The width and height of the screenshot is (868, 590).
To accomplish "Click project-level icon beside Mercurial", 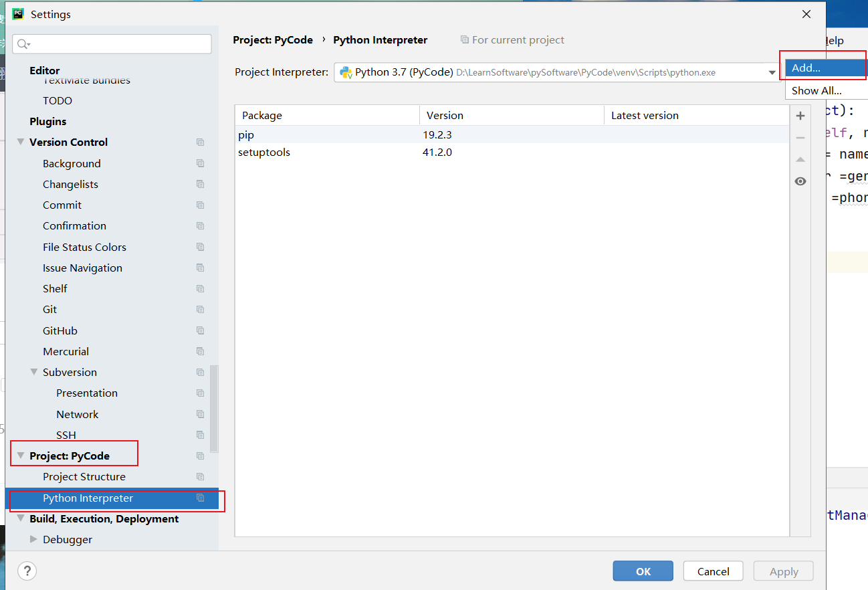I will click(200, 351).
